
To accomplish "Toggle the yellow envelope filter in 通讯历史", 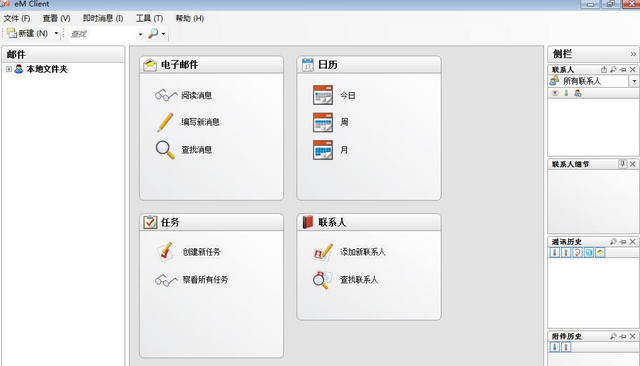I will (600, 253).
